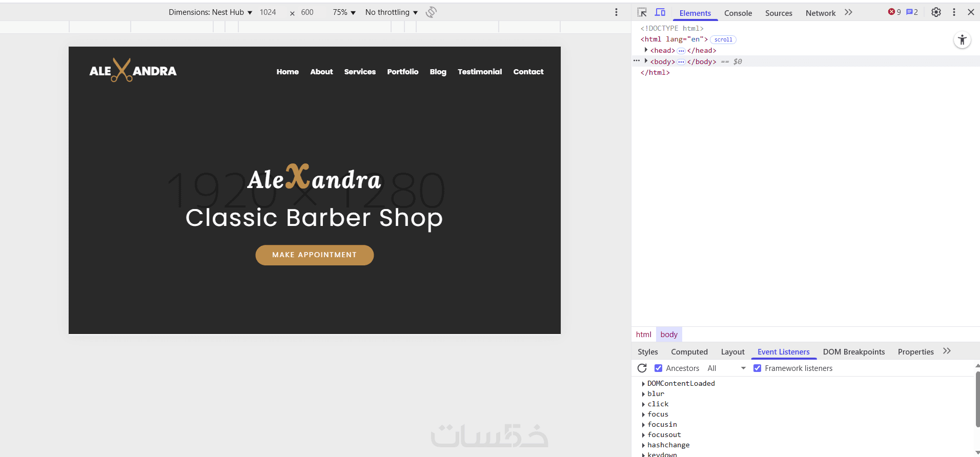Click the scroll badge on html element
Image resolution: width=980 pixels, height=457 pixels.
tap(723, 39)
